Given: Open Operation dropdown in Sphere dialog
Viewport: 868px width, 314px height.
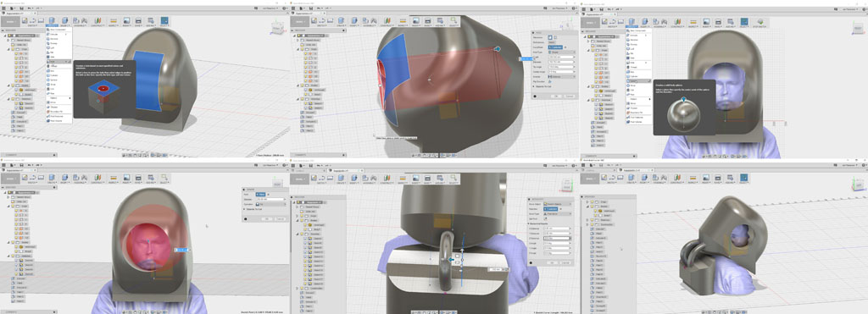Looking at the screenshot, I should pyautogui.click(x=271, y=204).
